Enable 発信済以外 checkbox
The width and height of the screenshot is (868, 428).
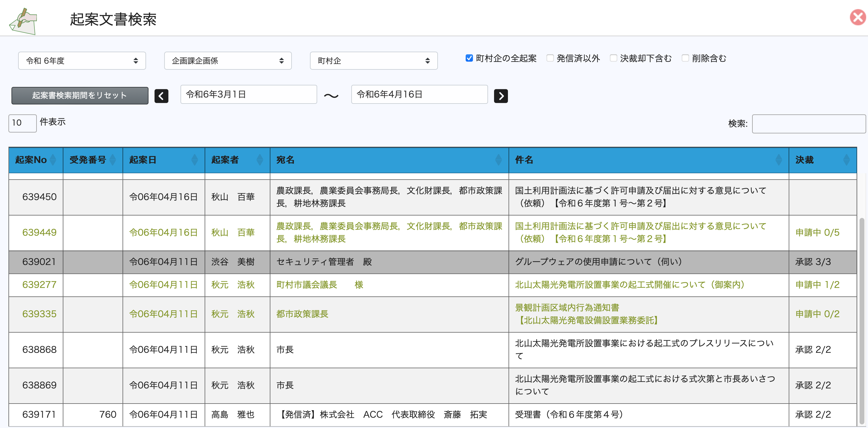pyautogui.click(x=550, y=58)
